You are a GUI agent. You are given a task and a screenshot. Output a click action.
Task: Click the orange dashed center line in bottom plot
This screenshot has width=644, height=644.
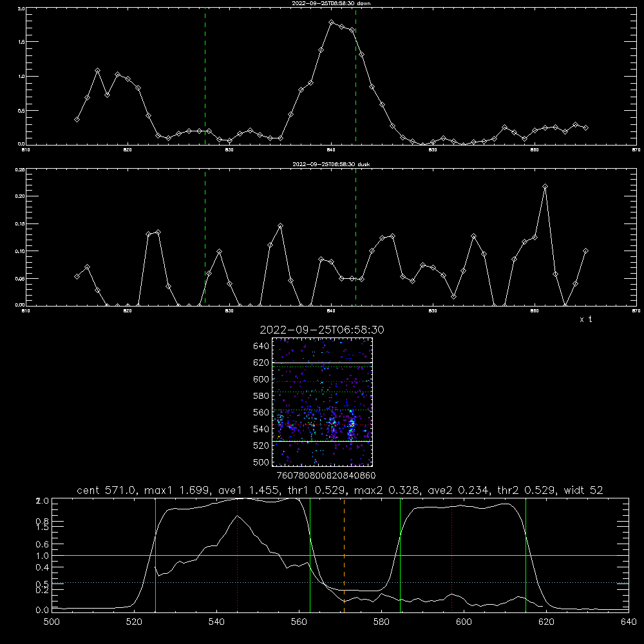click(344, 555)
